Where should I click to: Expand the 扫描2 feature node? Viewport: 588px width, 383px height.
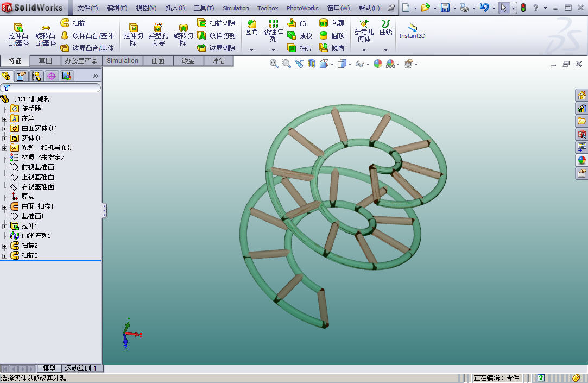click(x=4, y=246)
